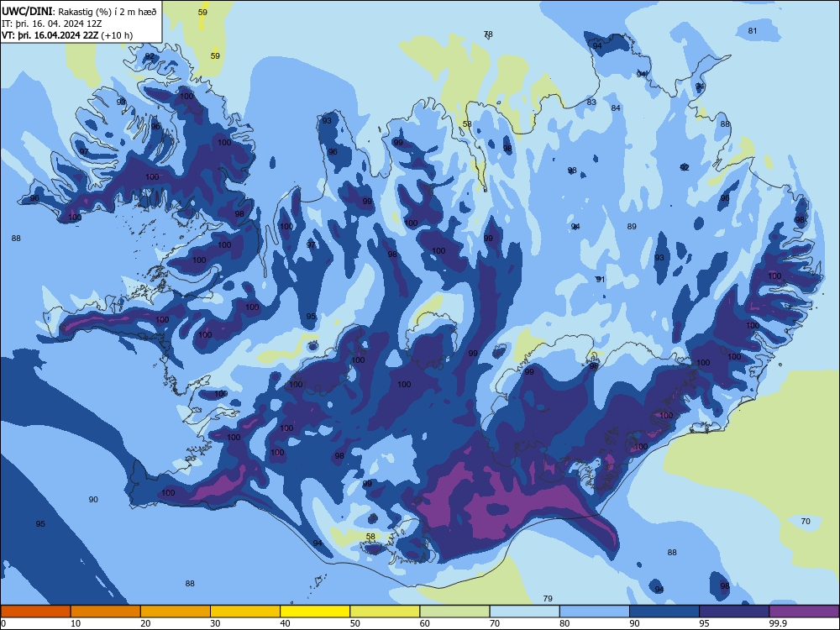Click the legend label '0'
The height and width of the screenshot is (630, 840).
coord(3,623)
